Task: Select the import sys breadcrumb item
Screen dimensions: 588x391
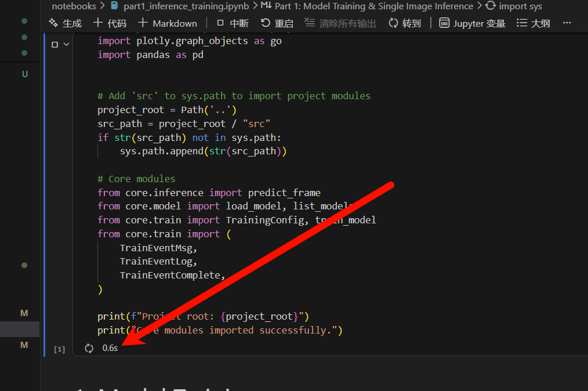Action: pyautogui.click(x=514, y=6)
